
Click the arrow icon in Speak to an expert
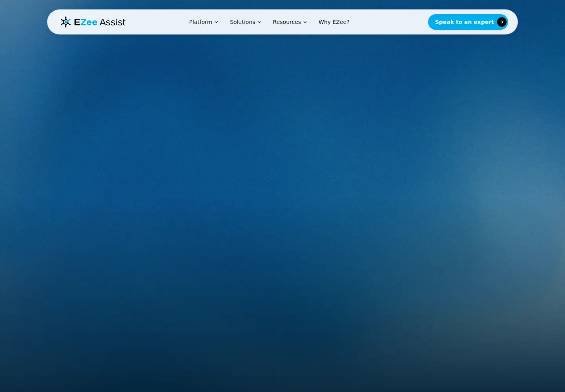point(502,22)
